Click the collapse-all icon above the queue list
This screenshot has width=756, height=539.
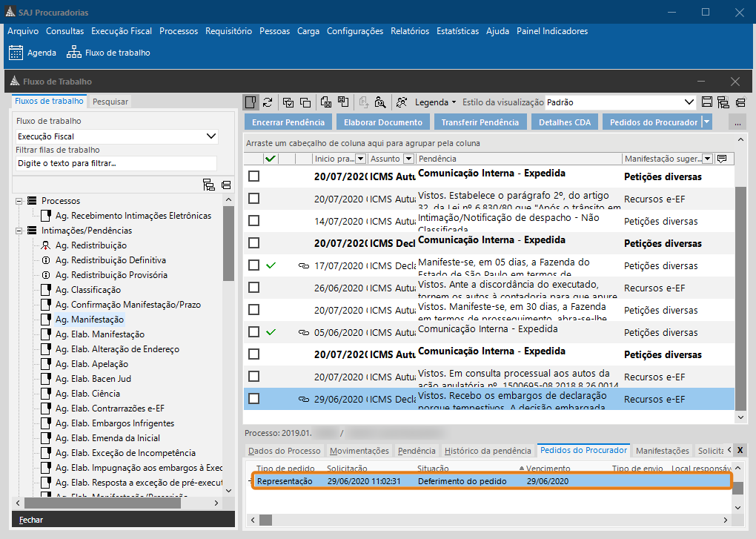(x=225, y=185)
